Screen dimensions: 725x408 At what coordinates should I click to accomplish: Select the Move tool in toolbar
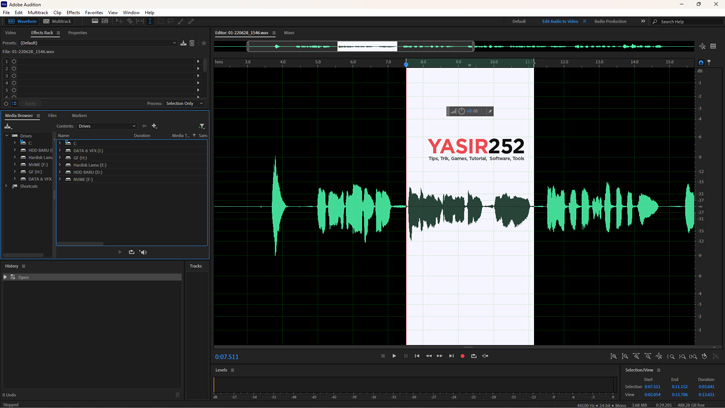[x=119, y=21]
